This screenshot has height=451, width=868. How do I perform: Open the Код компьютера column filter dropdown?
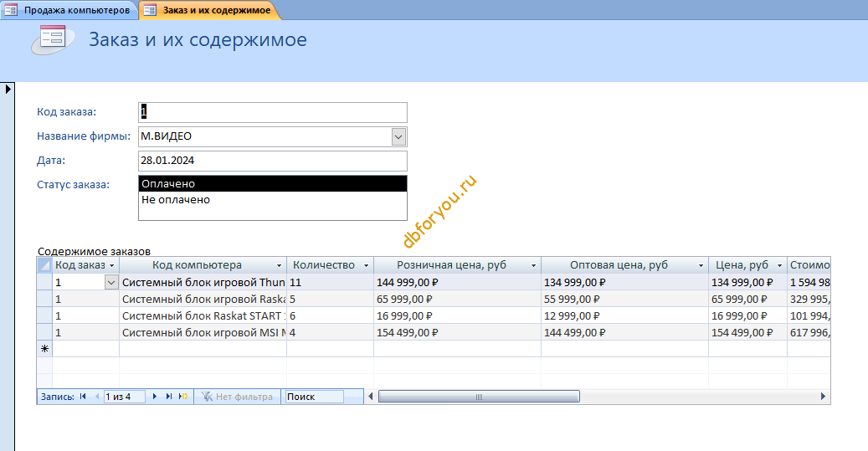point(279,265)
